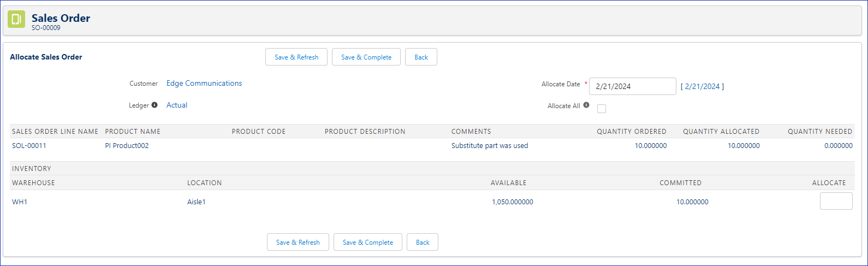Click the green Sales Order icon
The width and height of the screenshot is (868, 266).
[x=16, y=19]
